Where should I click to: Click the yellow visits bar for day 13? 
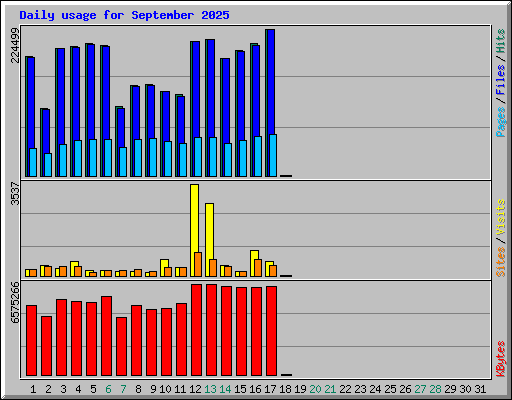tap(210, 231)
